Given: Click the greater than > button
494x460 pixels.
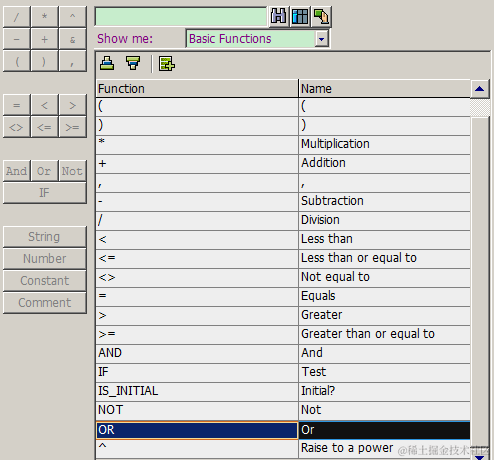Looking at the screenshot, I should 72,105.
